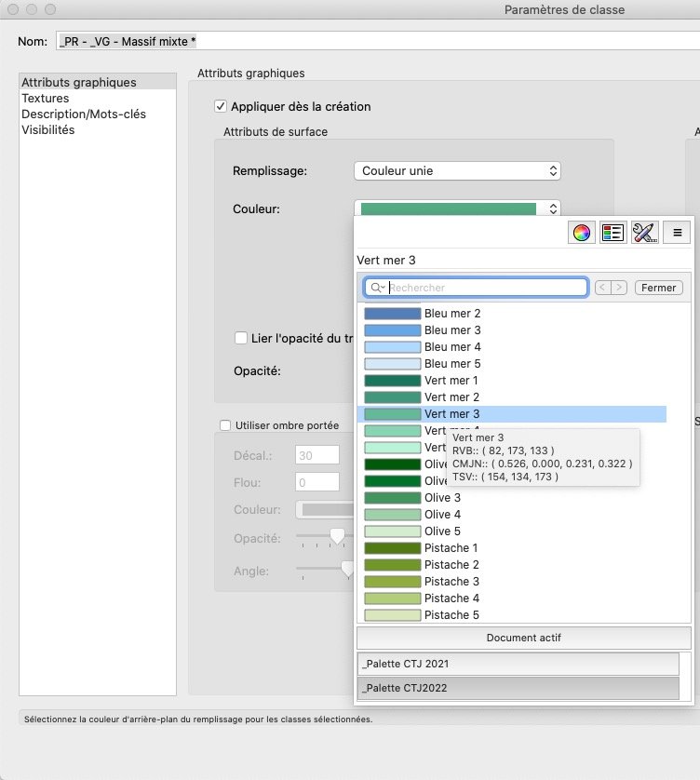The height and width of the screenshot is (780, 700).
Task: Check 'Lier l'opacité' checkbox
Action: pos(241,338)
